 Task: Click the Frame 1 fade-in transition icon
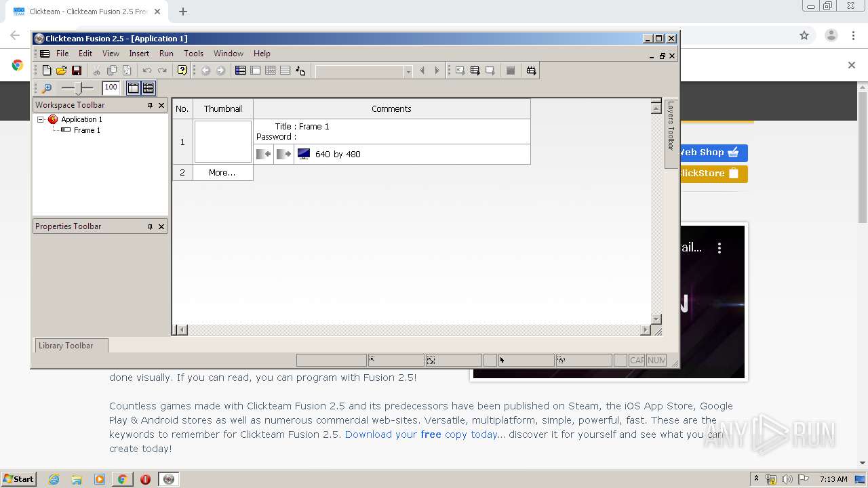click(264, 155)
